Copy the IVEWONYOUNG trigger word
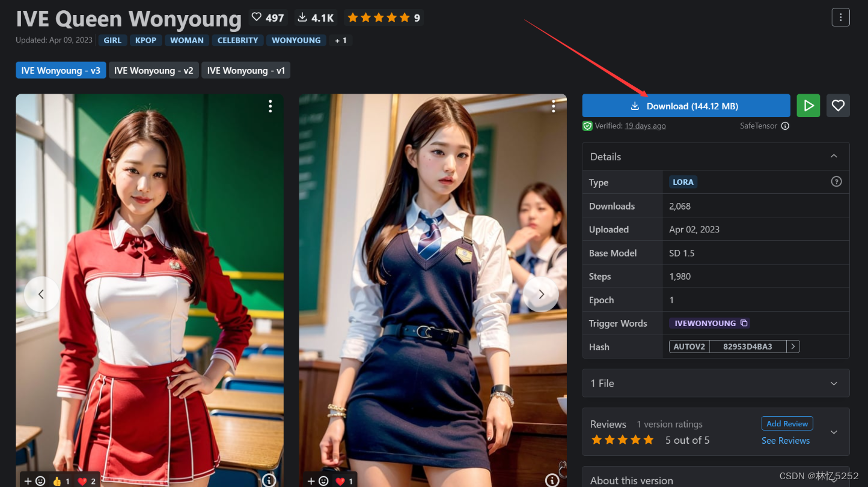868x487 pixels. pyautogui.click(x=744, y=323)
